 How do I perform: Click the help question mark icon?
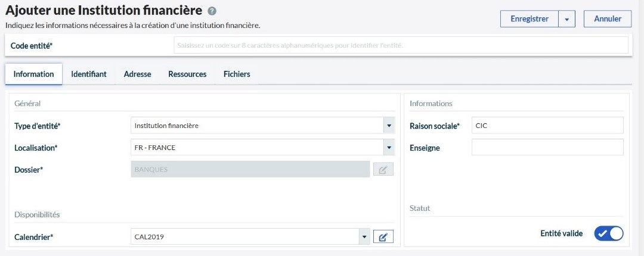pyautogui.click(x=212, y=11)
